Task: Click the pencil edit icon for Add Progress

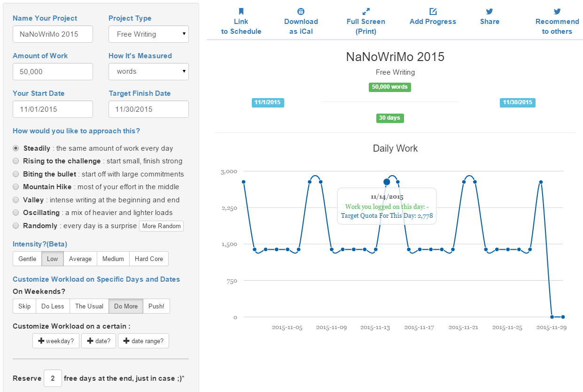Action: pos(433,11)
